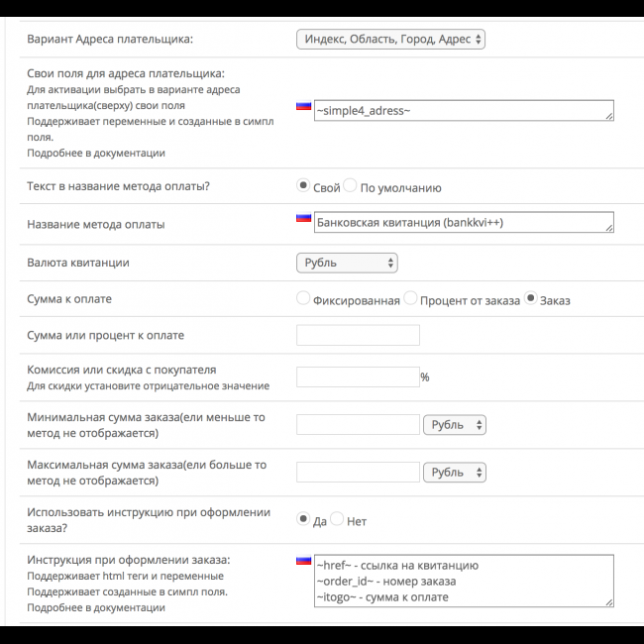Image resolution: width=644 pixels, height=644 pixels.
Task: Click the payment method name text field
Action: [x=463, y=223]
